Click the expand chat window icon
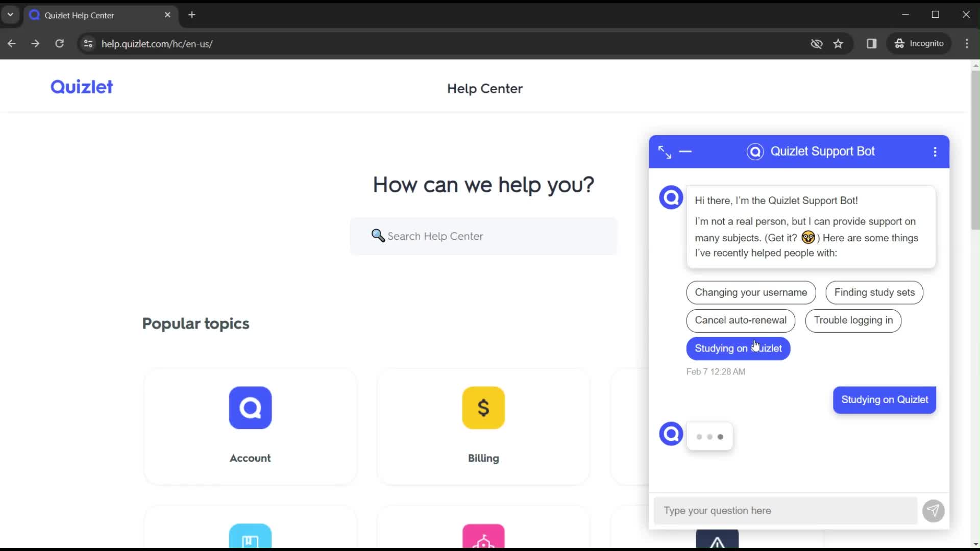Viewport: 980px width, 551px height. pyautogui.click(x=665, y=152)
